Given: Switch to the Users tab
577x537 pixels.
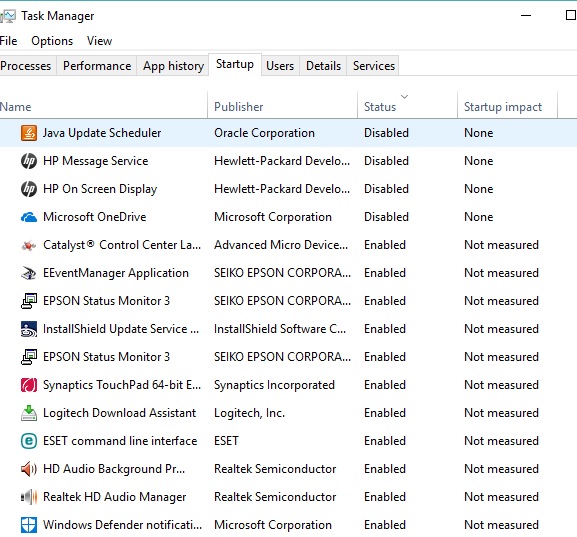Looking at the screenshot, I should point(280,66).
